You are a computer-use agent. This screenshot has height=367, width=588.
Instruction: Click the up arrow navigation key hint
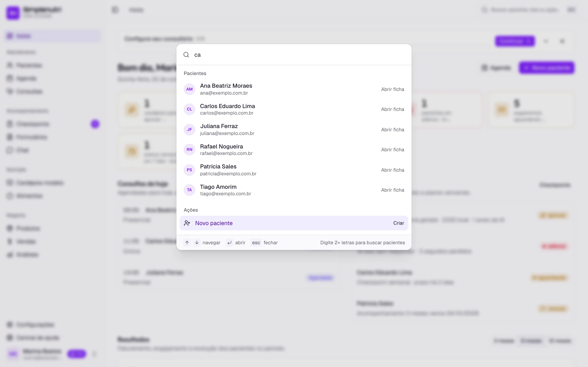pyautogui.click(x=187, y=242)
